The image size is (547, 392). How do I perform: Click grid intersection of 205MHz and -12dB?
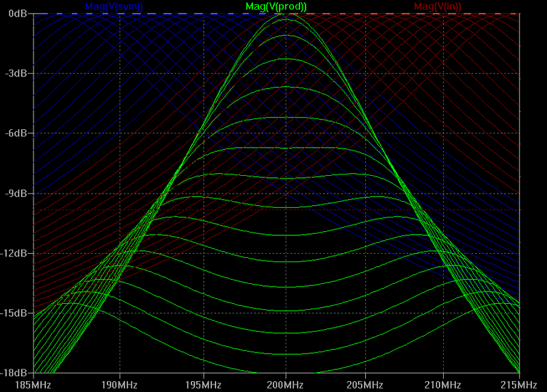click(x=366, y=253)
